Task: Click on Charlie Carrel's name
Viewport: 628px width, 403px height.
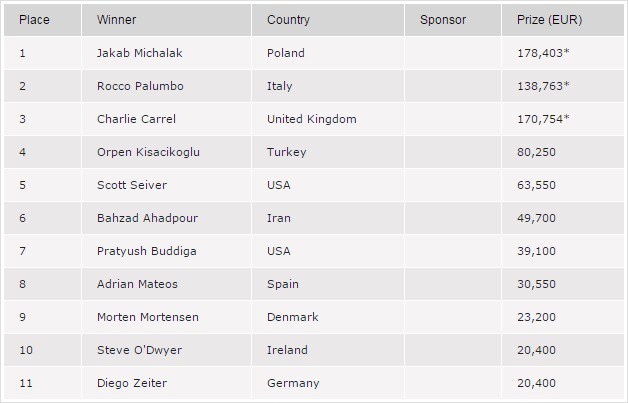Action: pos(136,119)
